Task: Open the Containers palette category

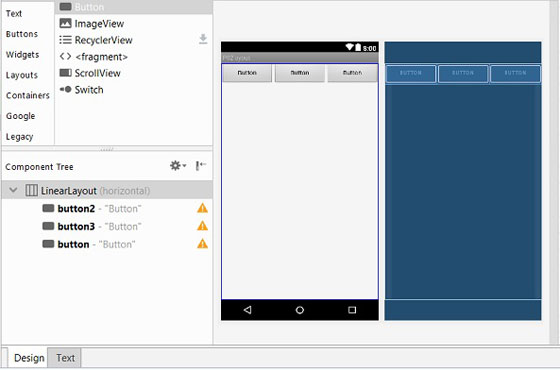Action: pos(28,95)
